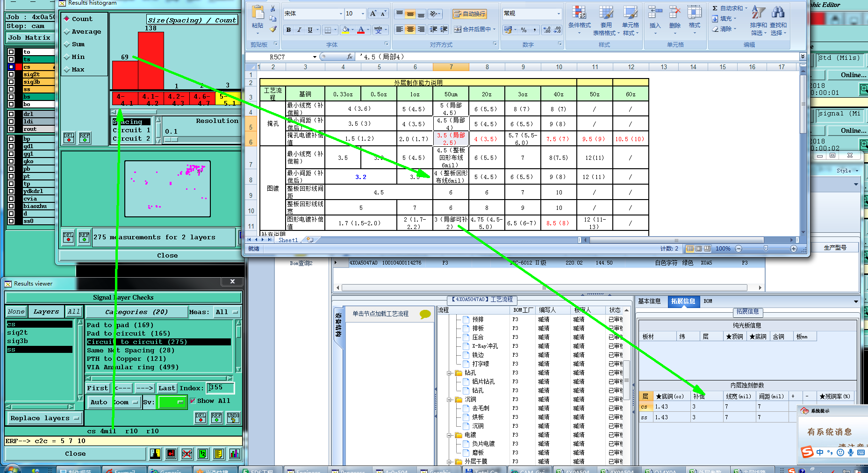Click DEL icon below Max in histogram
Image resolution: width=868 pixels, height=473 pixels.
69,138
